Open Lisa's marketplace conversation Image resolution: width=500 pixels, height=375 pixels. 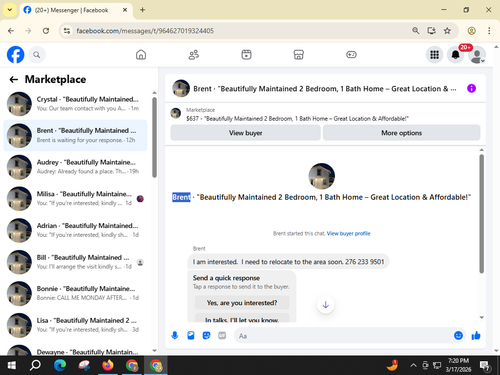76,325
